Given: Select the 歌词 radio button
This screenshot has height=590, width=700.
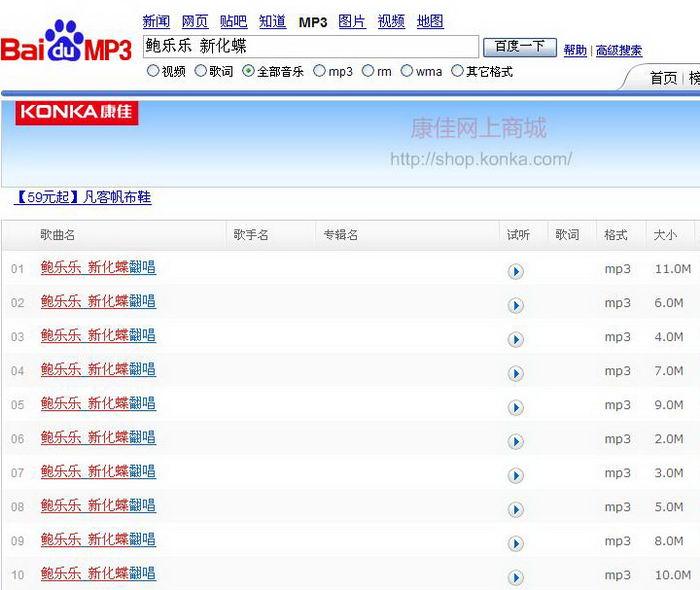Looking at the screenshot, I should 200,71.
